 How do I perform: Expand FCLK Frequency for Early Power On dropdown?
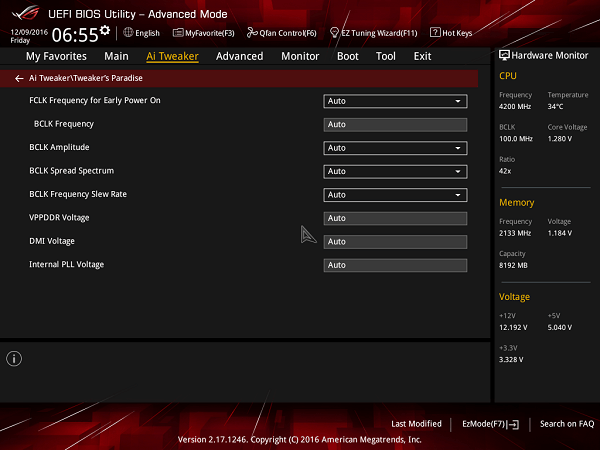click(395, 101)
